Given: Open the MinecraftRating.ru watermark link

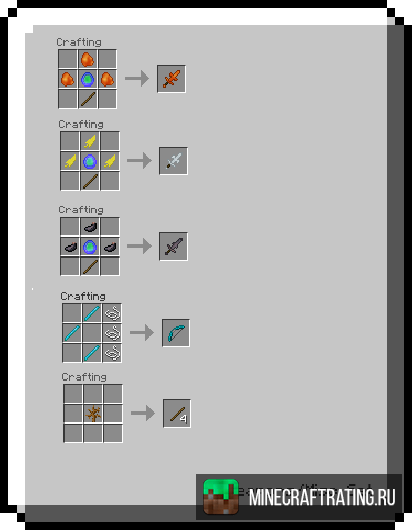Looking at the screenshot, I should [x=322, y=497].
